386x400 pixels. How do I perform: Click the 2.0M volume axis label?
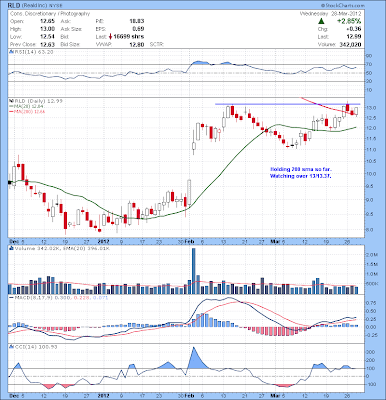coord(373,255)
